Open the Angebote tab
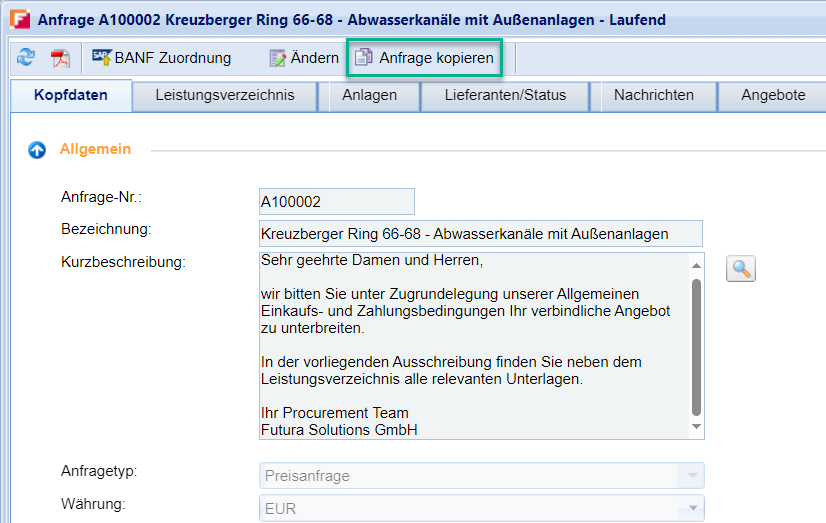Screen dimensions: 826x523 [773, 96]
